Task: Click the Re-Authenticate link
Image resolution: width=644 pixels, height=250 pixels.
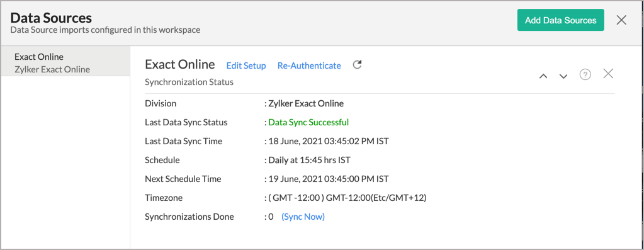Action: (x=309, y=65)
